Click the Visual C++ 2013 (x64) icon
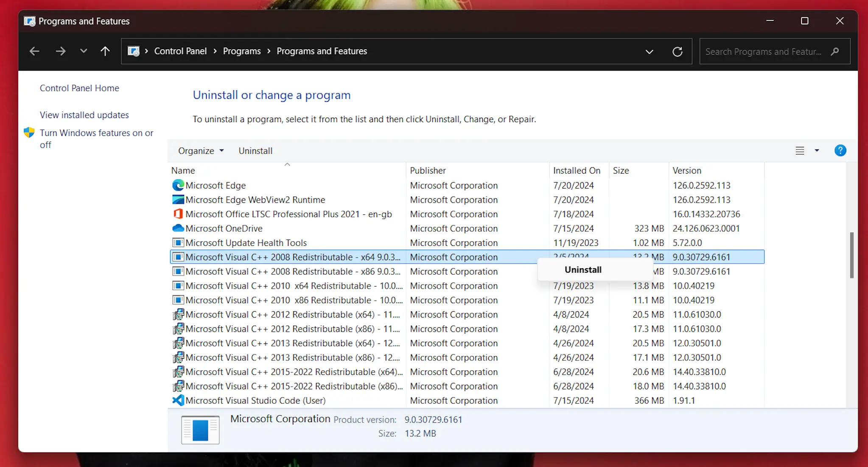 [x=178, y=343]
